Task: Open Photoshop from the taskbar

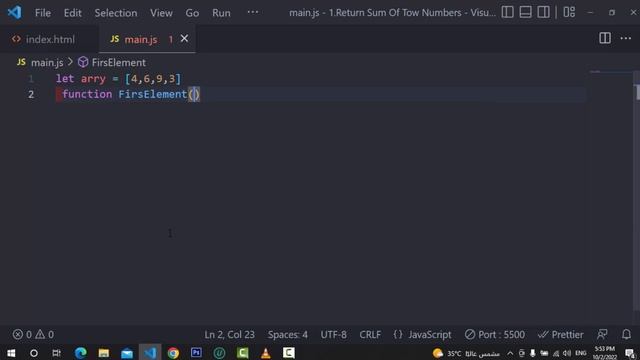Action: (196, 352)
